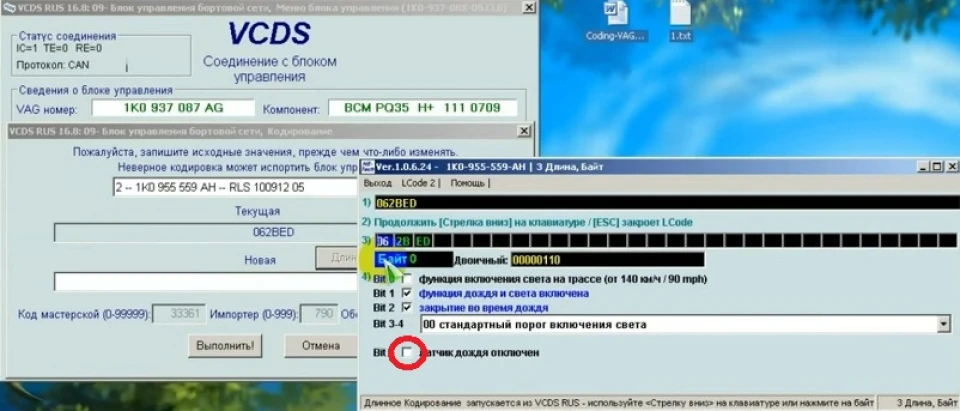Select byte cell 06 in the byte row

(383, 241)
